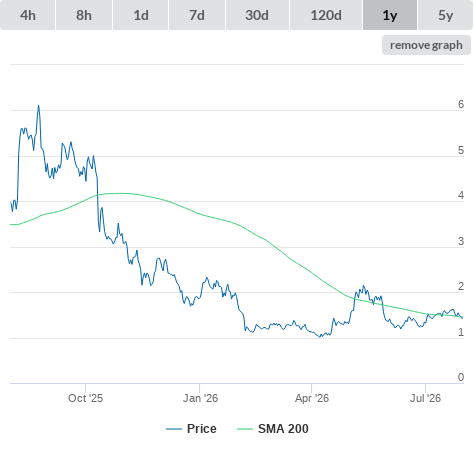This screenshot has width=474, height=455.
Task: Click the active 1y tab
Action: [x=390, y=15]
